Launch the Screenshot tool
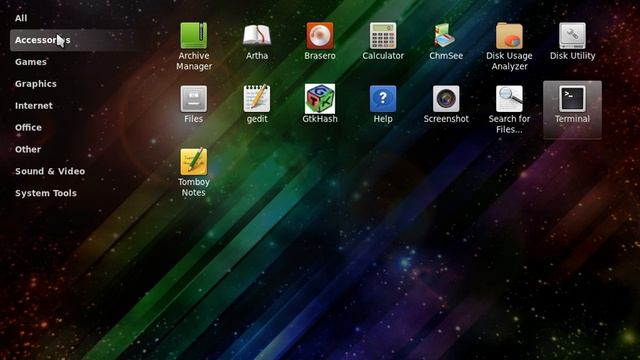The width and height of the screenshot is (640, 360). [x=446, y=104]
